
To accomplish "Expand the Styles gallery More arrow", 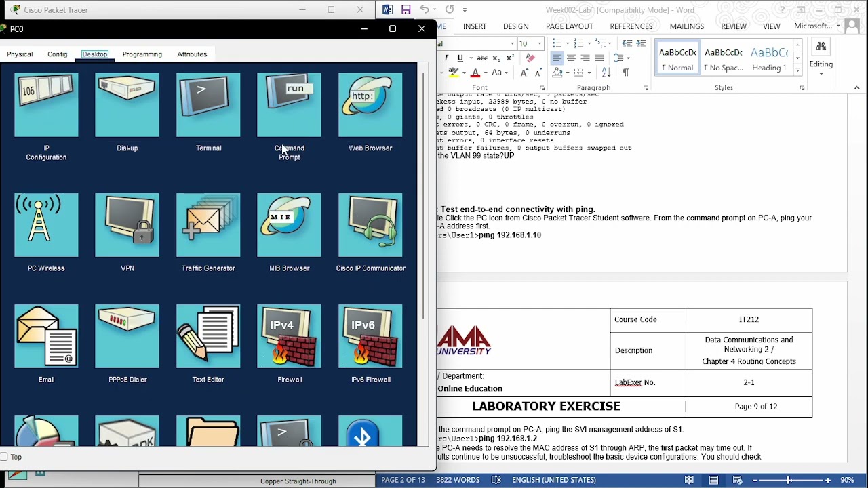I will (797, 70).
